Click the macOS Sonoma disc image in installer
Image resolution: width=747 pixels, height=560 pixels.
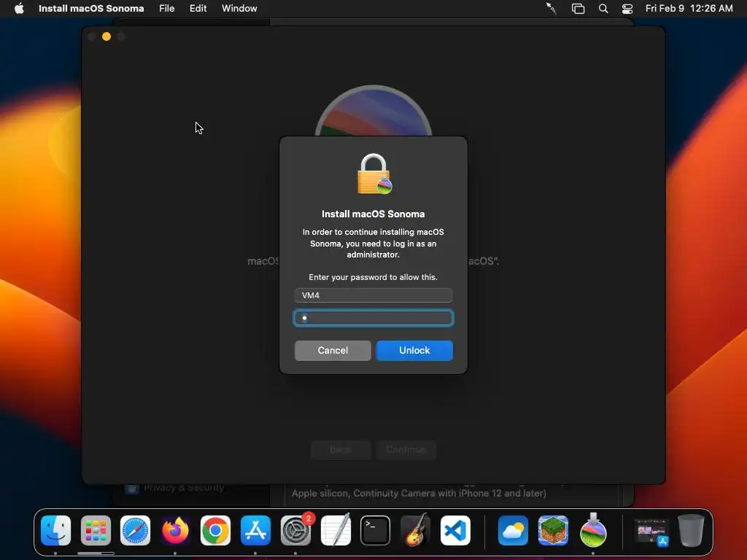coord(373,111)
